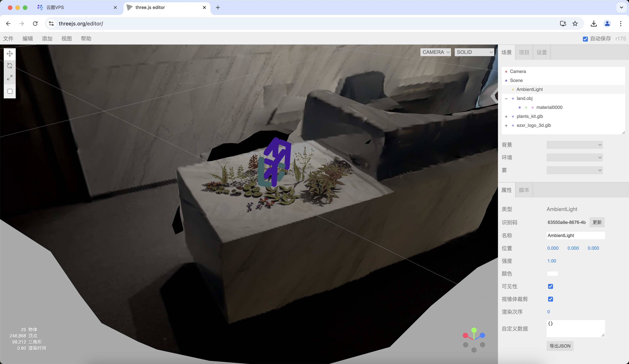
Task: Open the 雾 fog dropdown
Action: 575,170
